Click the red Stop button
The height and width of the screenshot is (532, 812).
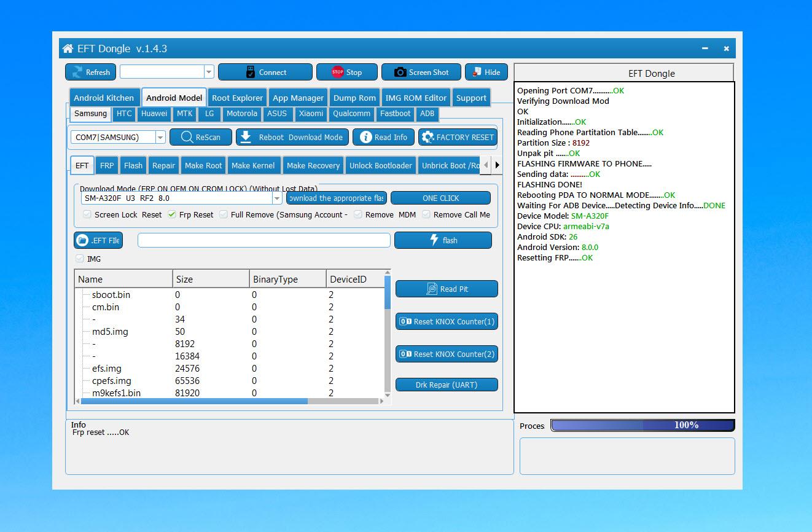pos(346,72)
